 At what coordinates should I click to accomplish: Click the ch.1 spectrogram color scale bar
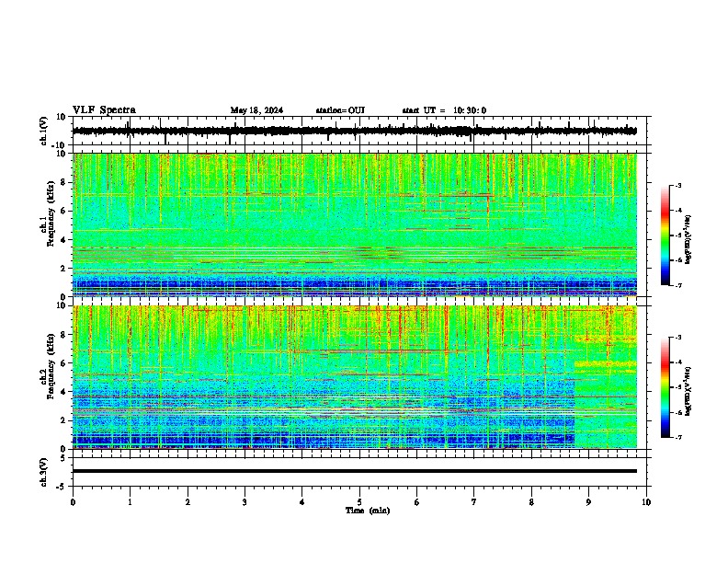(x=665, y=236)
